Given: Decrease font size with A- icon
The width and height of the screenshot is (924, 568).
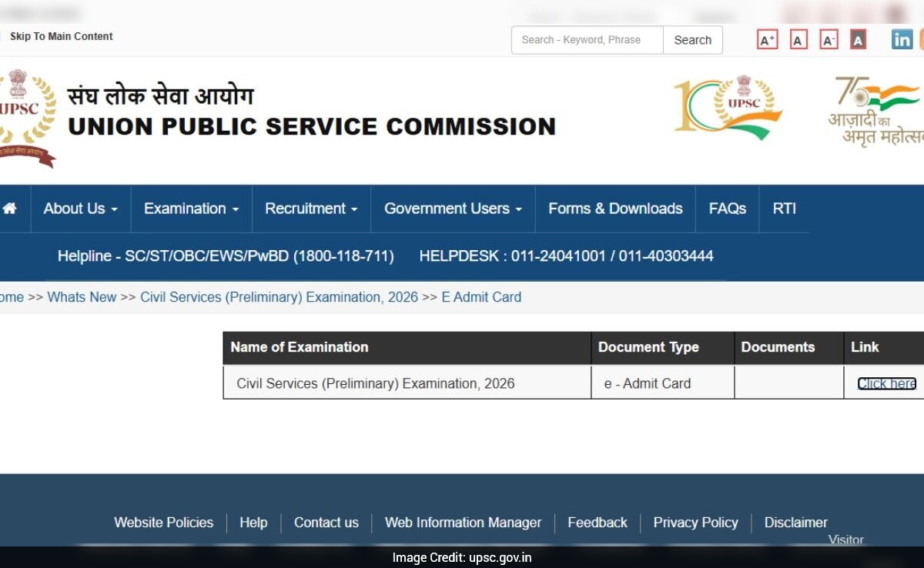Looking at the screenshot, I should (829, 40).
